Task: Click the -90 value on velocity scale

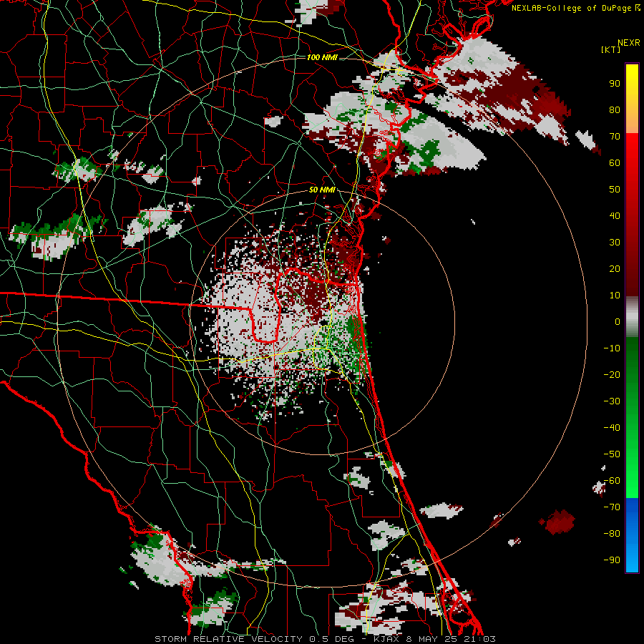Action: 612,560
